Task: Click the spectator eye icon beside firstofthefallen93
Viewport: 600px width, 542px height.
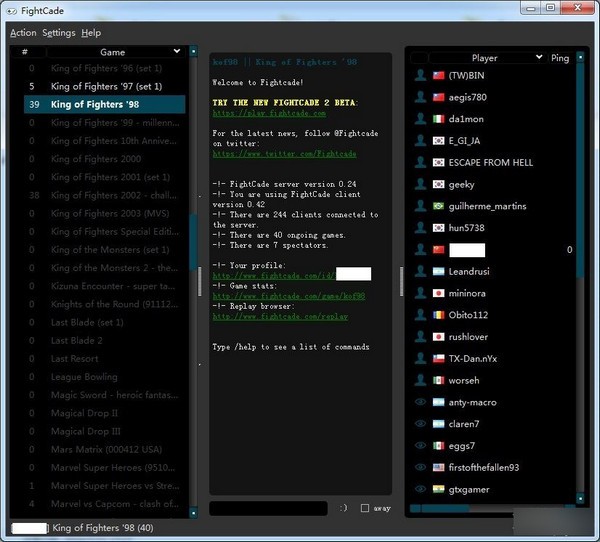Action: [x=420, y=467]
